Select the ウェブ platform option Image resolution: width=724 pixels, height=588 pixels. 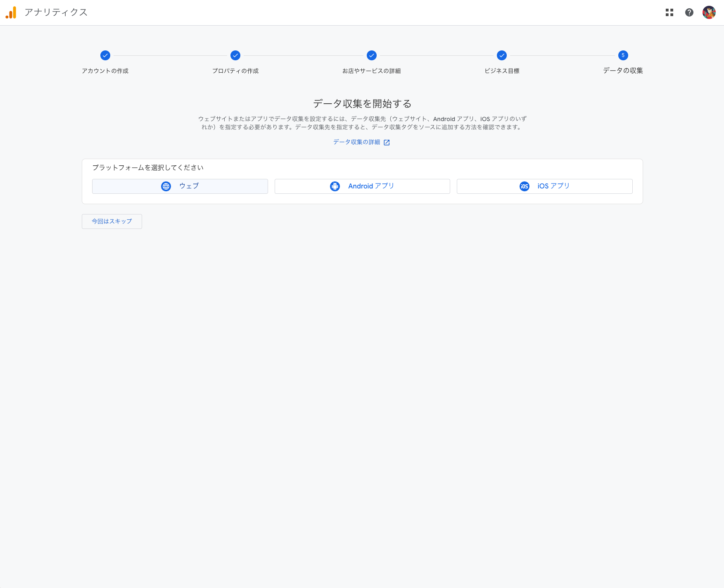pyautogui.click(x=180, y=186)
